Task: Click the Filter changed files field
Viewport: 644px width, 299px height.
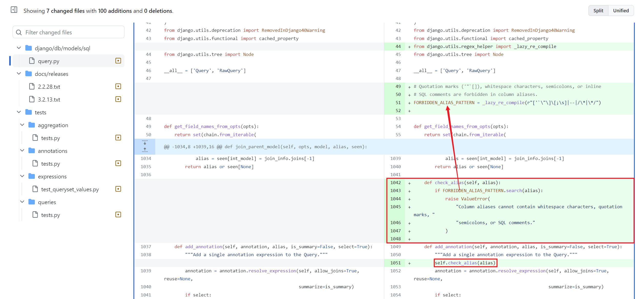Action: (x=68, y=32)
